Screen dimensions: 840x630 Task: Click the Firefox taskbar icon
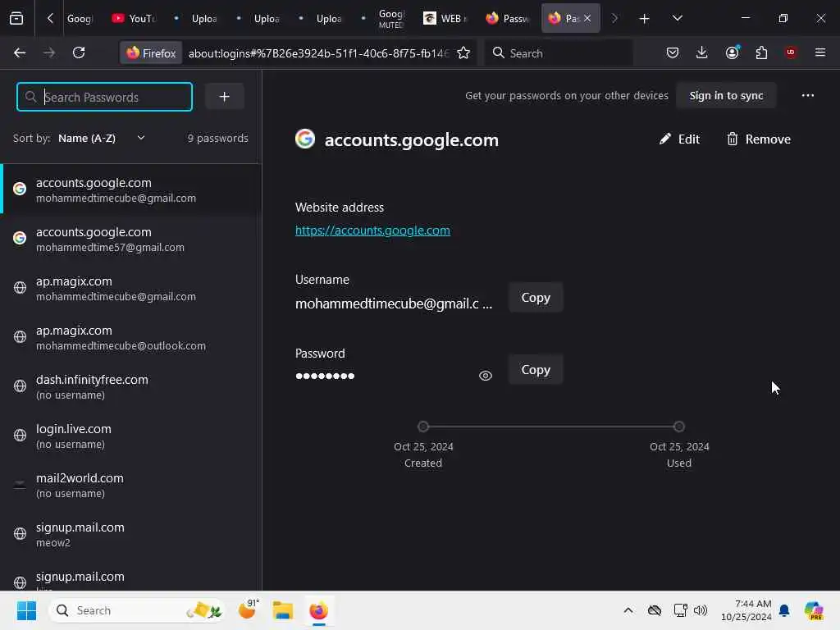coord(318,610)
